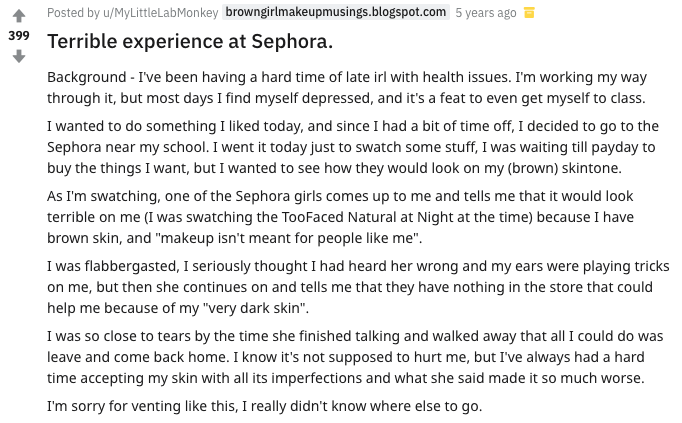
Task: Click the 'Posted by' label text
Action: (74, 13)
